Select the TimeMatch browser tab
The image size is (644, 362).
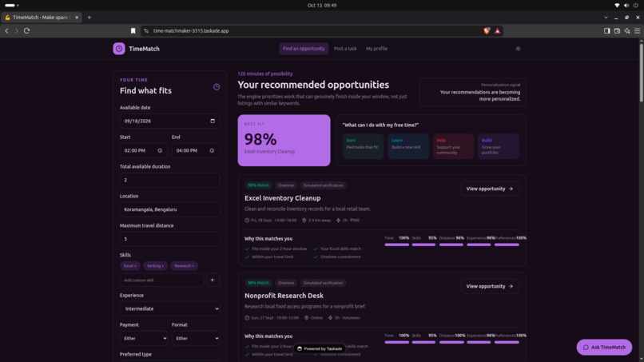click(x=41, y=18)
